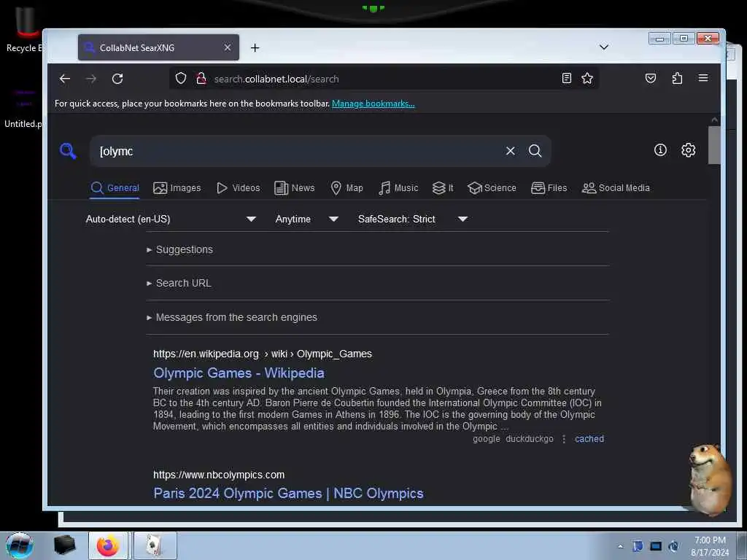Switch to the News category tab
747x560 pixels.
coord(295,187)
